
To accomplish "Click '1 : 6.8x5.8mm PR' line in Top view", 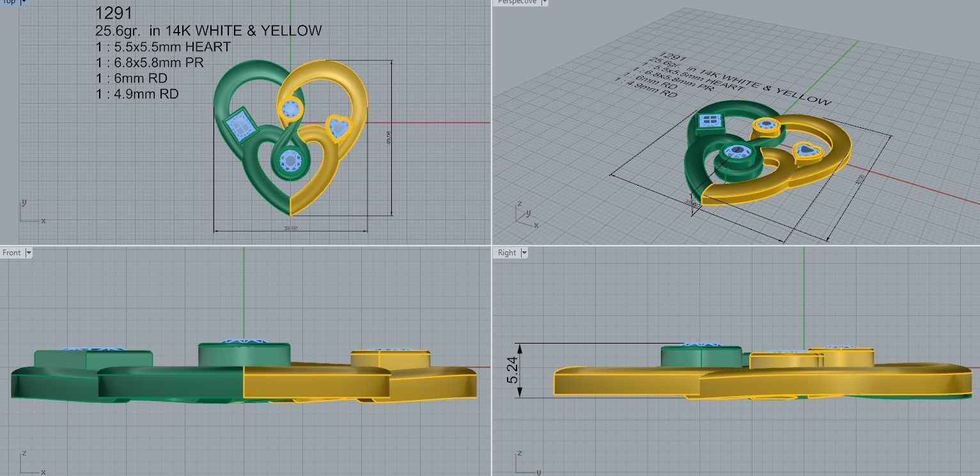I will pyautogui.click(x=150, y=63).
